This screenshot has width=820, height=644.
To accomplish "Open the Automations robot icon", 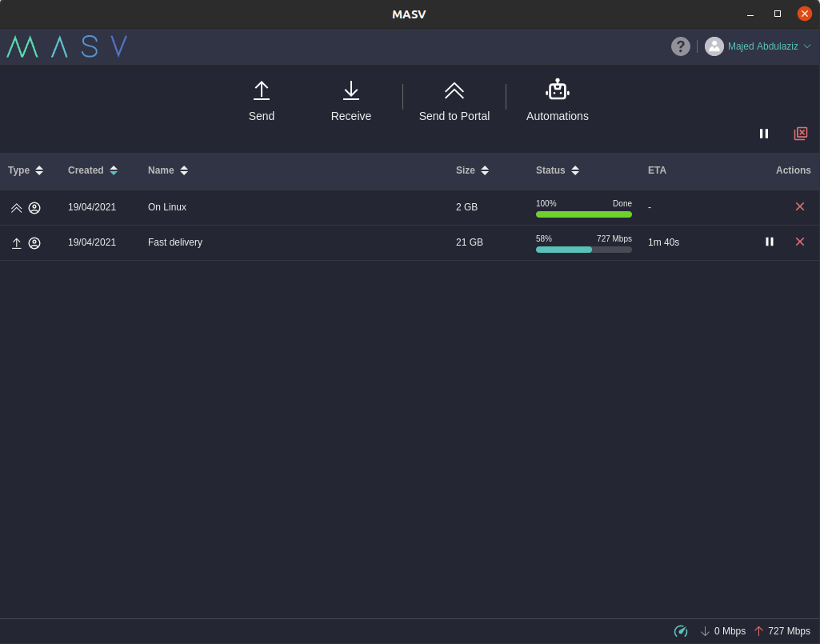I will coord(558,90).
